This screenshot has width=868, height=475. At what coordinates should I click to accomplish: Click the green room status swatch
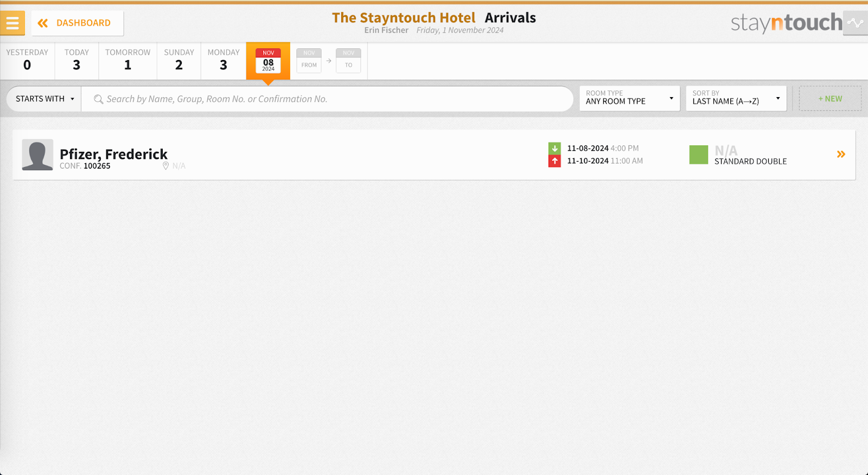click(x=699, y=155)
